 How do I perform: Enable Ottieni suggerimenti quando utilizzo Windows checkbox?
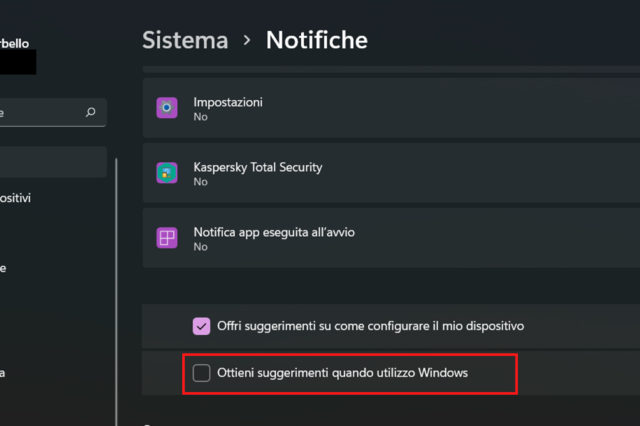(201, 373)
